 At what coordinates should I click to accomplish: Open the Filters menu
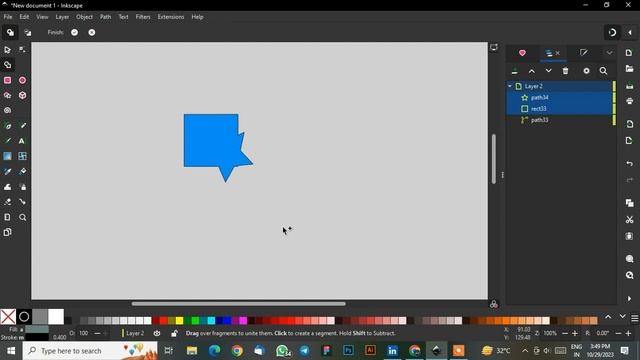143,17
